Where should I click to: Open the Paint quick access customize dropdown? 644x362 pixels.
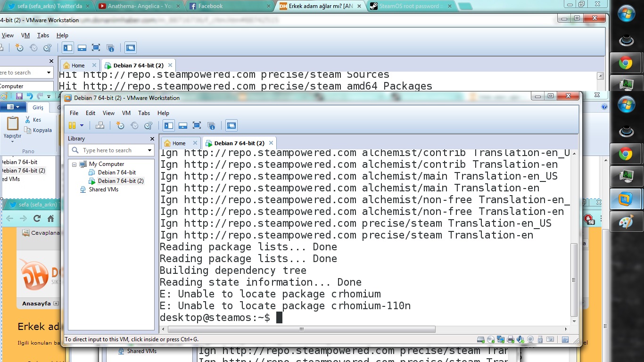click(49, 97)
